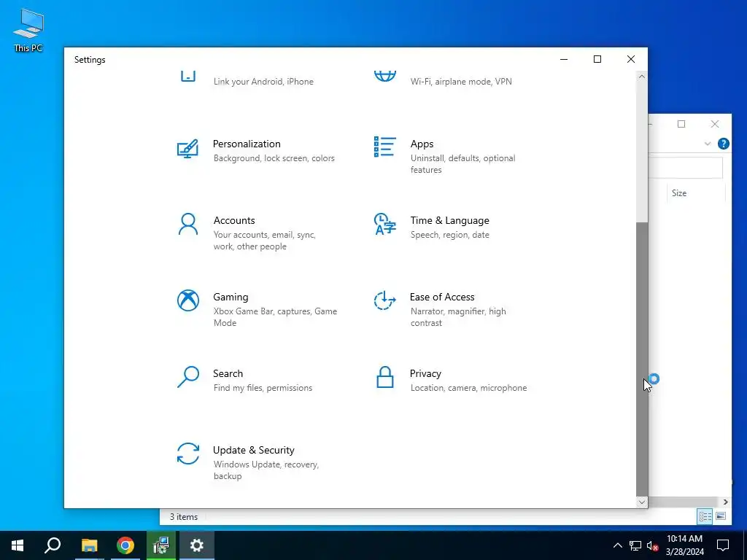Click File Explorer horizontal scroll right arrow
747x560 pixels.
pyautogui.click(x=725, y=502)
